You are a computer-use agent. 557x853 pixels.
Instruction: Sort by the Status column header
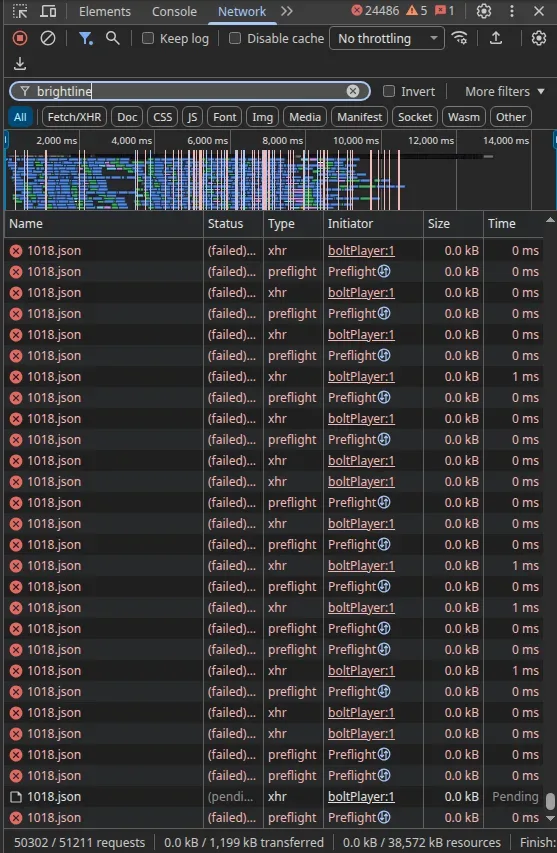click(233, 224)
